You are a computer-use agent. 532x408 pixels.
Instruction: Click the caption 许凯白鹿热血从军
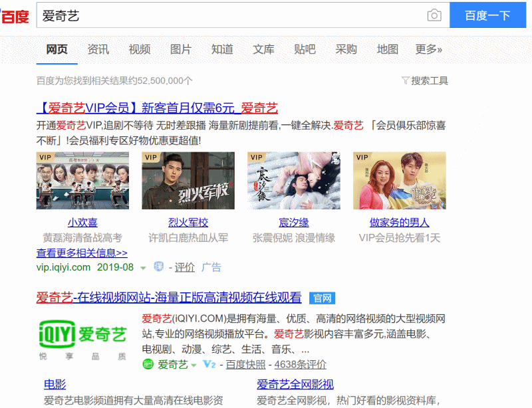(188, 238)
